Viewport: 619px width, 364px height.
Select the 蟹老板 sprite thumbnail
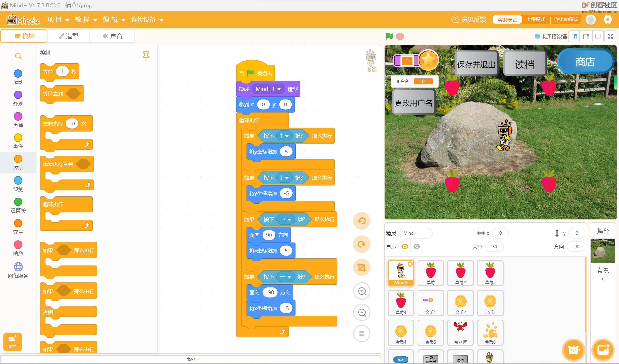[460, 333]
